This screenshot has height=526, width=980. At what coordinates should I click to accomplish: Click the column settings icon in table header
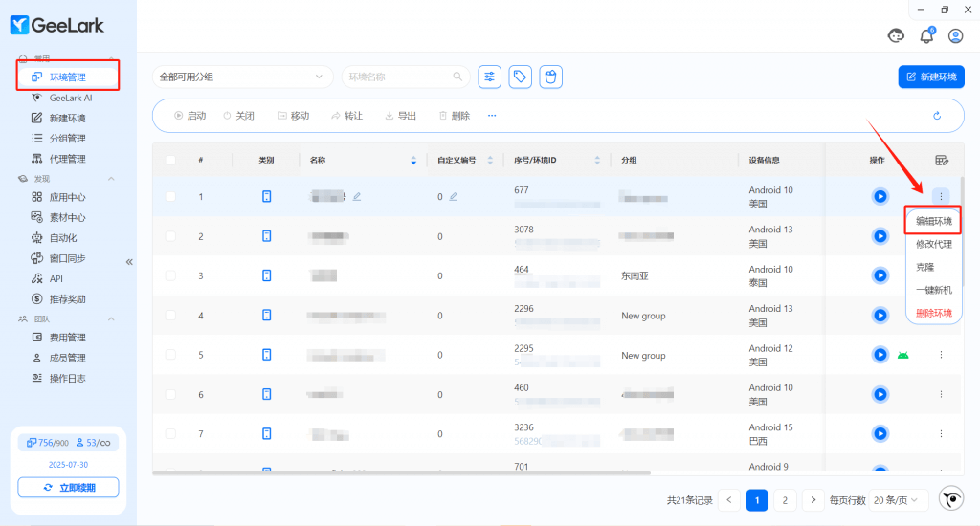pyautogui.click(x=941, y=160)
